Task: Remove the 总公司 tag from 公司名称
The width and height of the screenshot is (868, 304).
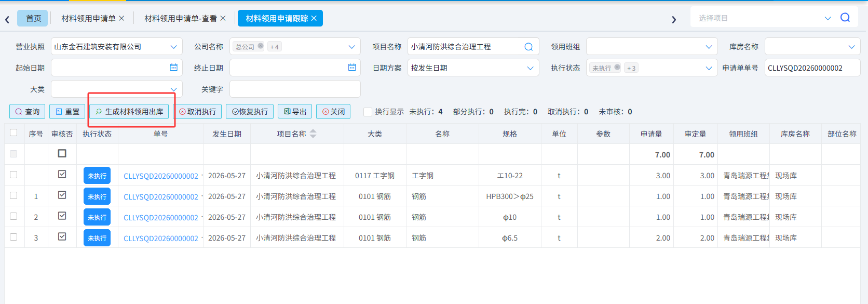Action: pos(261,46)
